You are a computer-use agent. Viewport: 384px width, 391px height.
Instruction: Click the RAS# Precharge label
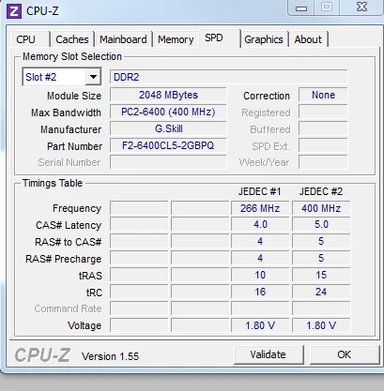[63, 259]
